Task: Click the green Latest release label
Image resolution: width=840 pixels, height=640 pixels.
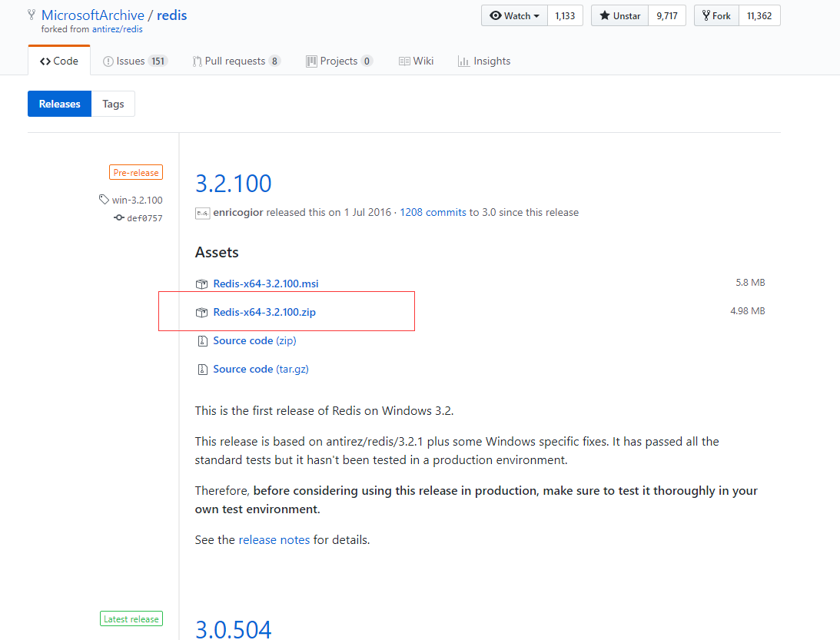Action: (131, 618)
